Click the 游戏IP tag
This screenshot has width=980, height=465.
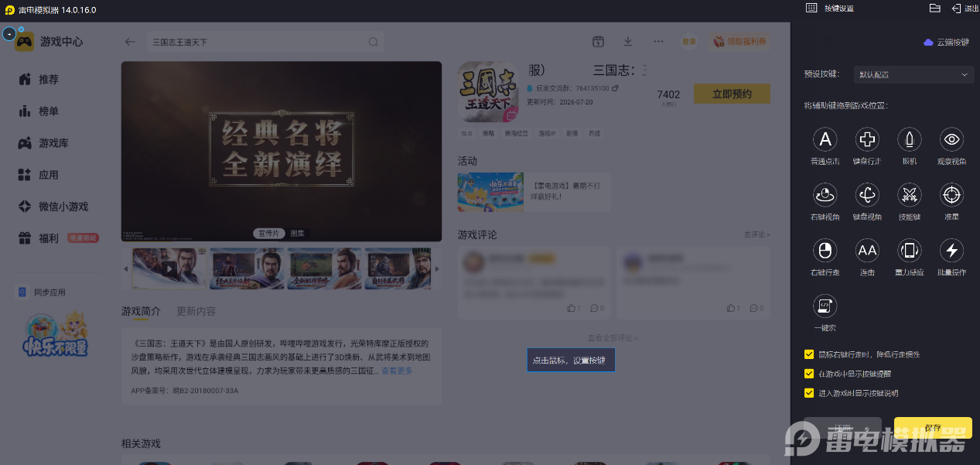pyautogui.click(x=547, y=133)
